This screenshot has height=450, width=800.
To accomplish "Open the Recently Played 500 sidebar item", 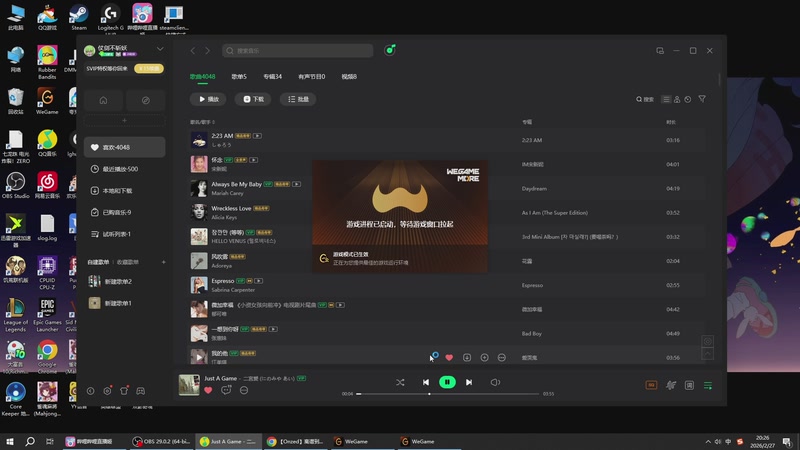I will [x=124, y=169].
